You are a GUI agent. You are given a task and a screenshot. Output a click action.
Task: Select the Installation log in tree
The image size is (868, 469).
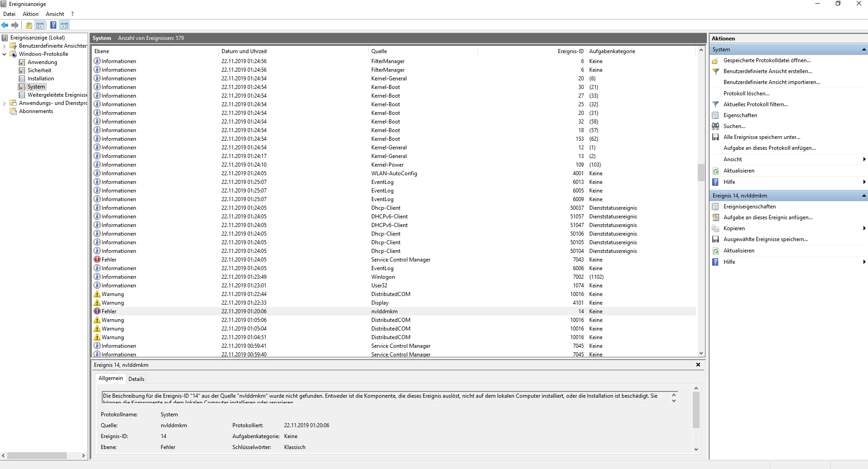click(40, 79)
